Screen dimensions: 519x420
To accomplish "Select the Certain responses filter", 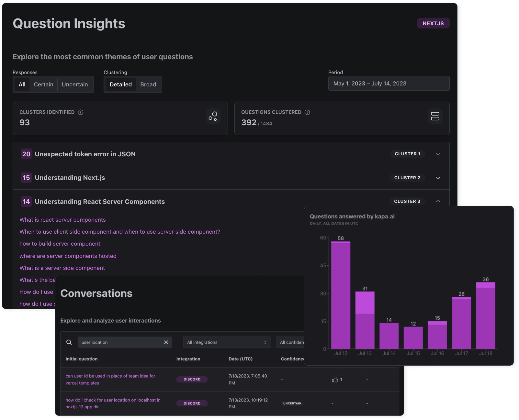I will [44, 84].
